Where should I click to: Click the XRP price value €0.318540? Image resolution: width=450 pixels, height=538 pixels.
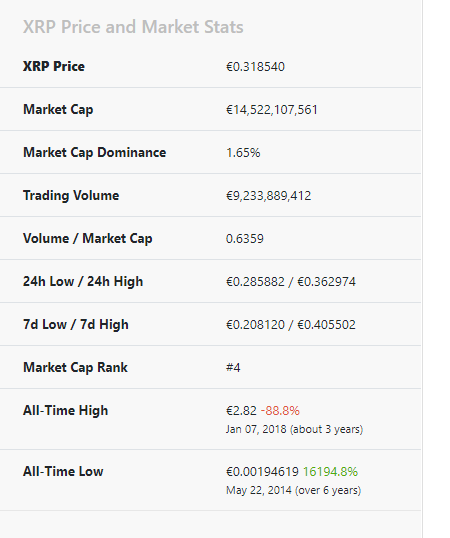coord(255,67)
